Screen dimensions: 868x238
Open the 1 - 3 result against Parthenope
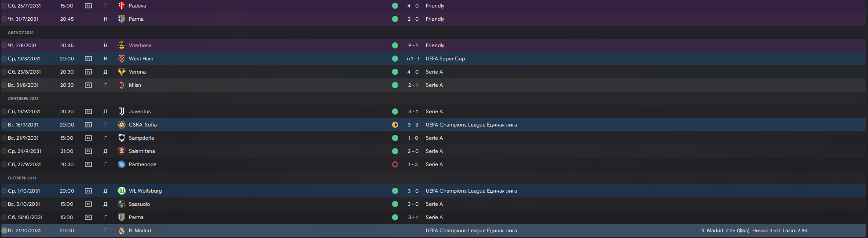(x=413, y=164)
